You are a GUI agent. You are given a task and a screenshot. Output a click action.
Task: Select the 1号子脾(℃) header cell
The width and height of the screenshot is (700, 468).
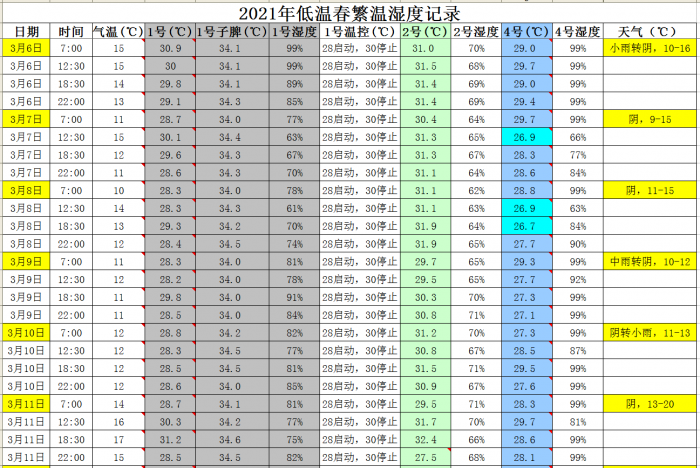click(x=230, y=32)
